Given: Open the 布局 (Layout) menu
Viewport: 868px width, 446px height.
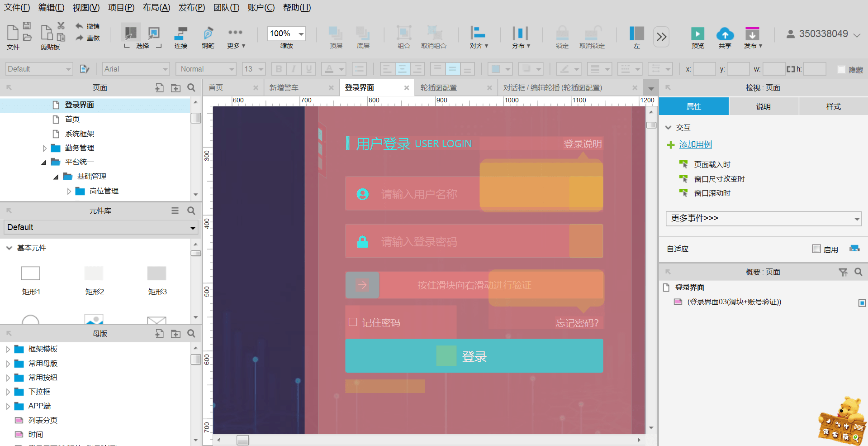Looking at the screenshot, I should (156, 8).
